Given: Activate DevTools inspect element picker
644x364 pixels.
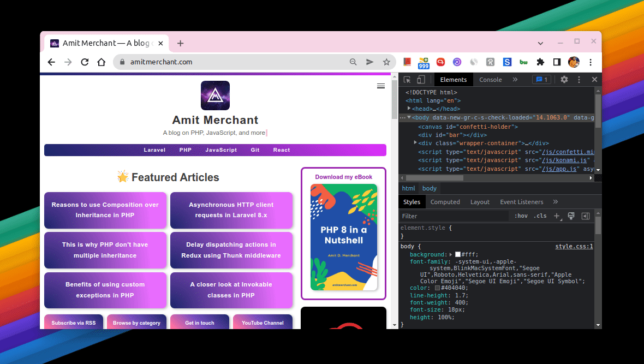Looking at the screenshot, I should 407,80.
